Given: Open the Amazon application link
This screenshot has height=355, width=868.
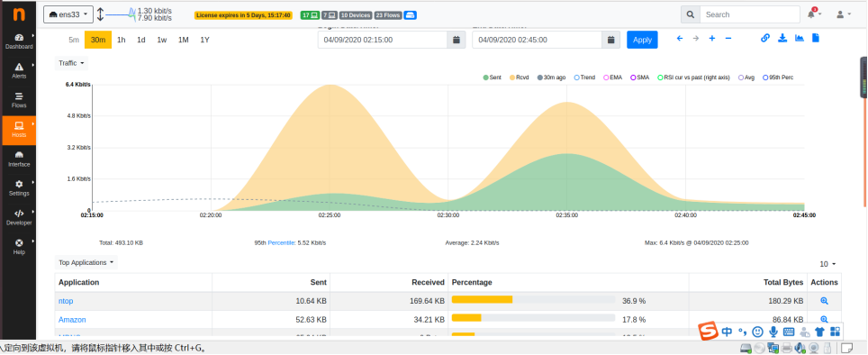Looking at the screenshot, I should click(x=72, y=320).
